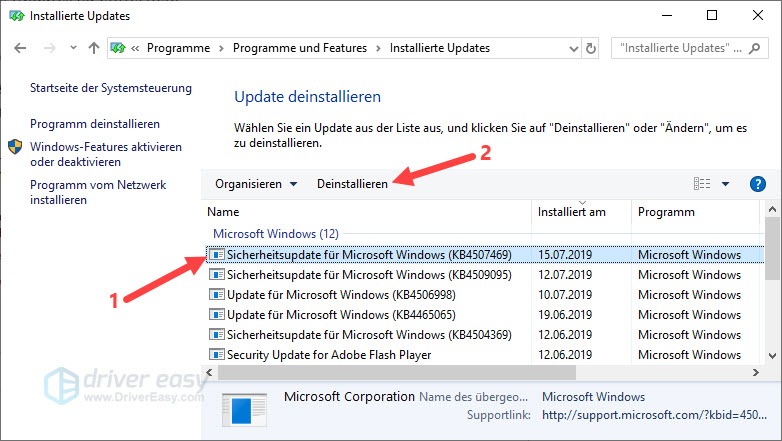Close the Installierte Updates window
Screen dimensions: 782x441
[x=758, y=15]
